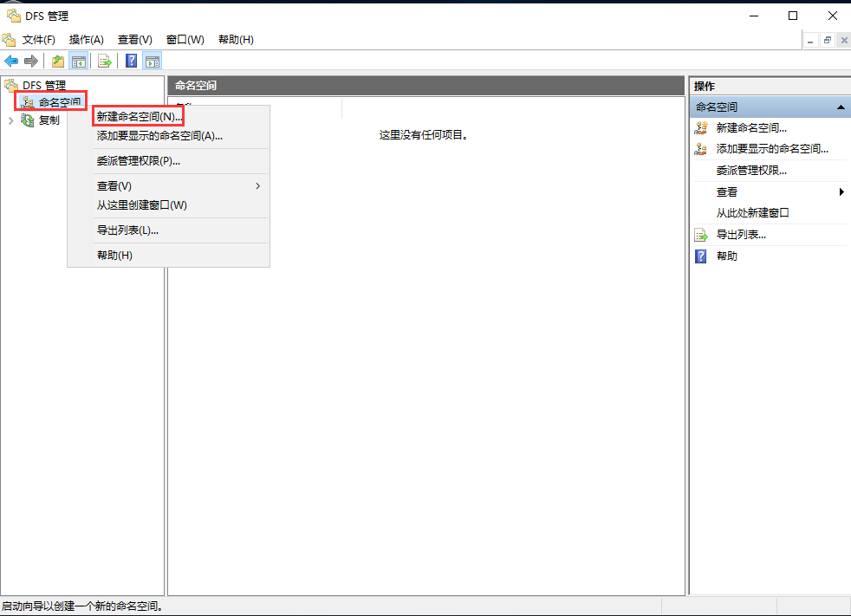
Task: Choose 添加要显示的命名空间(A)... from context menu
Action: pos(168,136)
